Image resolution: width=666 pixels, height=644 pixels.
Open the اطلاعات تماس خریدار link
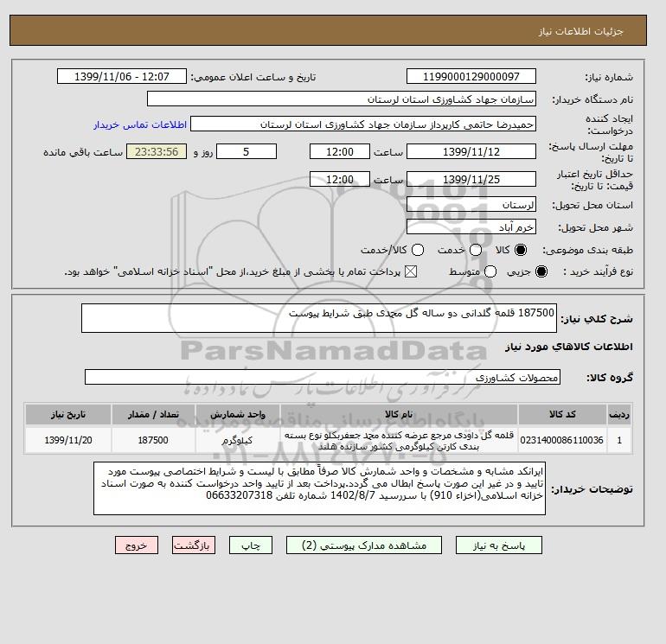coord(140,124)
